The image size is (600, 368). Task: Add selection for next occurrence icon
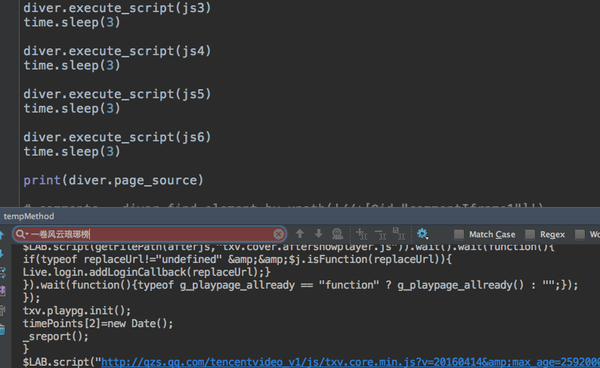click(x=361, y=234)
